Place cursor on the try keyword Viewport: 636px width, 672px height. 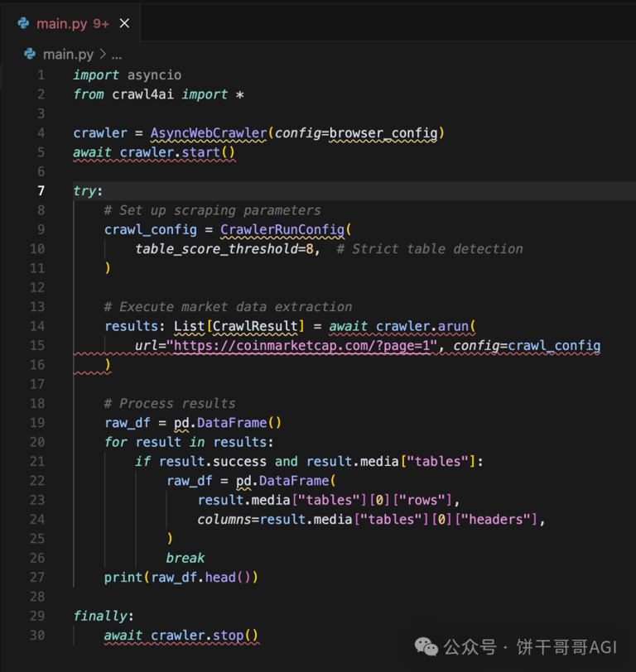click(84, 190)
